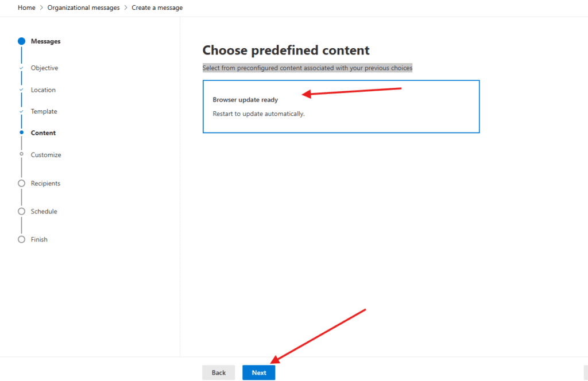
Task: Click the Location step checkmark icon
Action: tap(21, 90)
